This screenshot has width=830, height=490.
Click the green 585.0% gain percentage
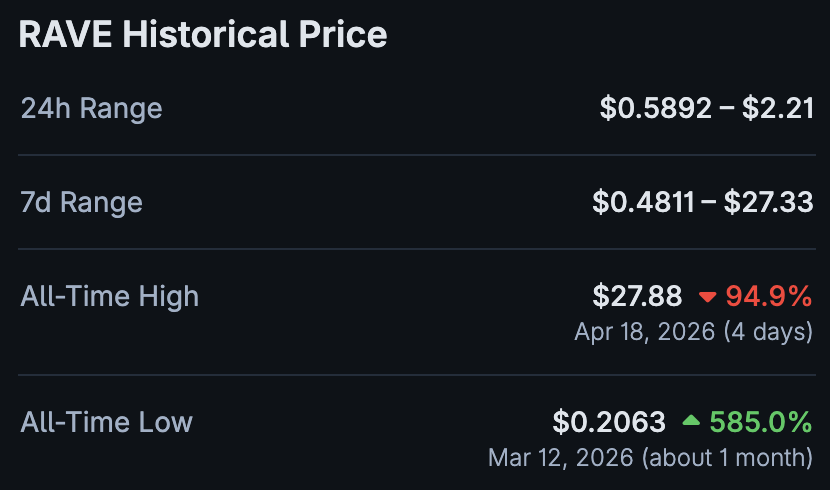pos(760,422)
